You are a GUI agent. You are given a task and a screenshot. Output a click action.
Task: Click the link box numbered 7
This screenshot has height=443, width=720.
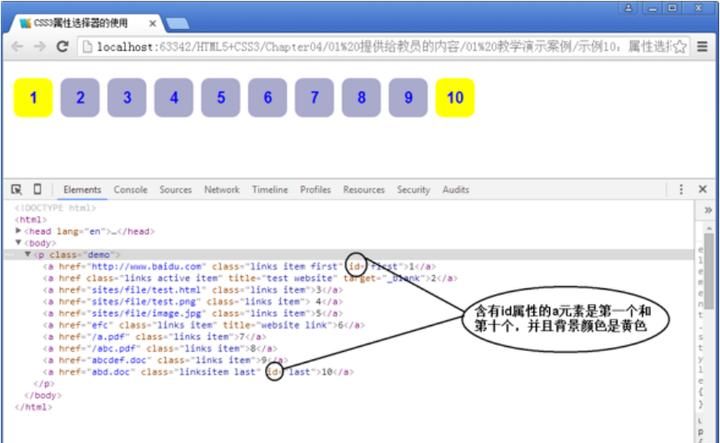315,97
